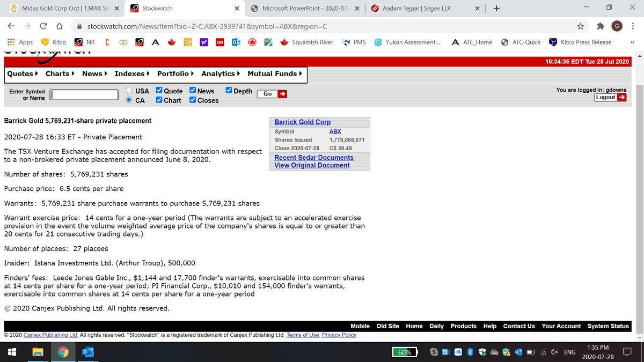Open the ATC_Home bookmark
644x362 pixels.
coord(472,42)
